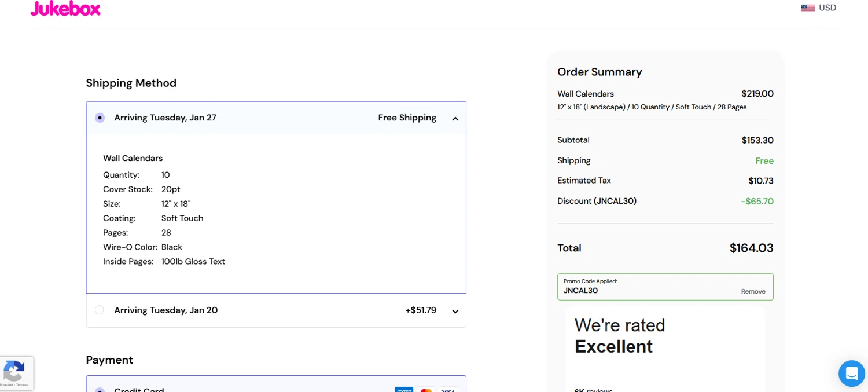Click the Visa card icon

[448, 390]
